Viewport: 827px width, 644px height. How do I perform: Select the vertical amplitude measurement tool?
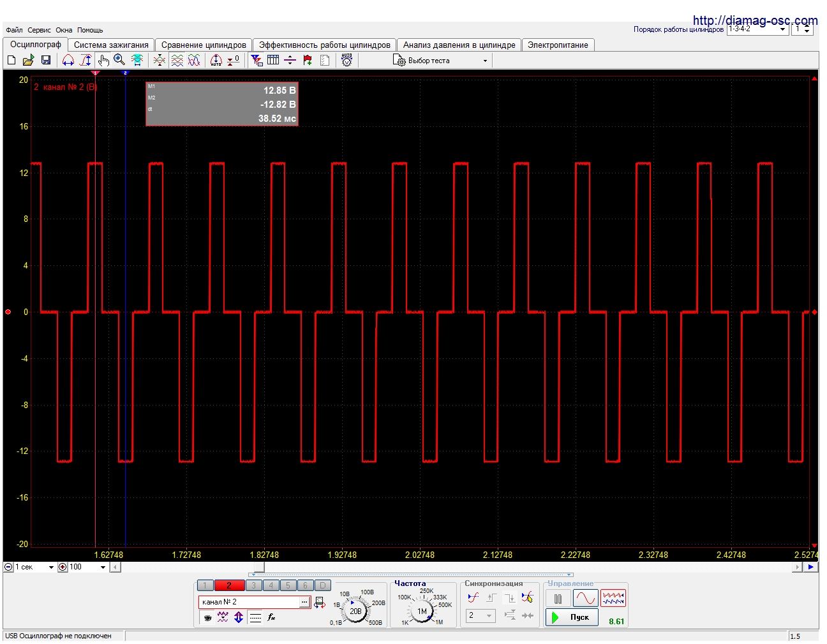tap(86, 60)
